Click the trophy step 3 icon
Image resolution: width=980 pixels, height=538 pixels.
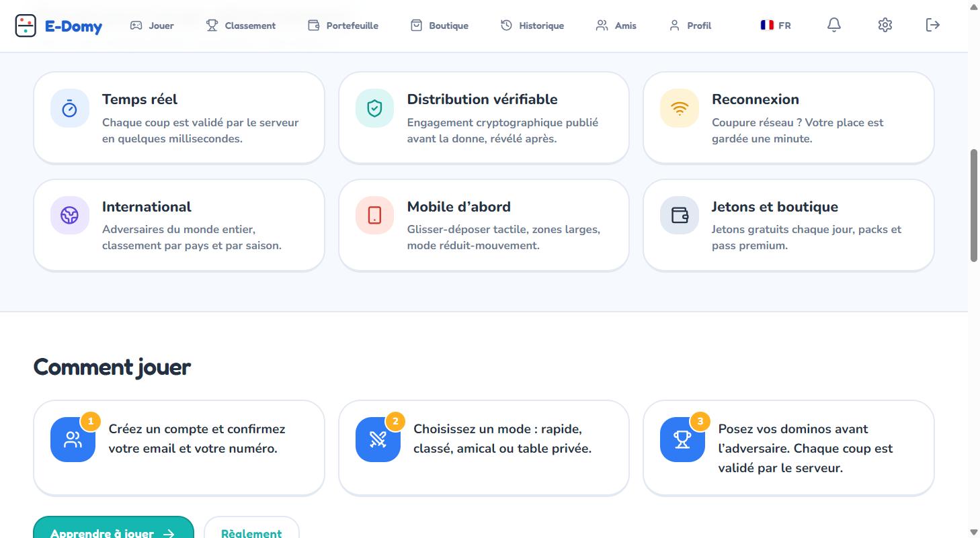pyautogui.click(x=682, y=440)
